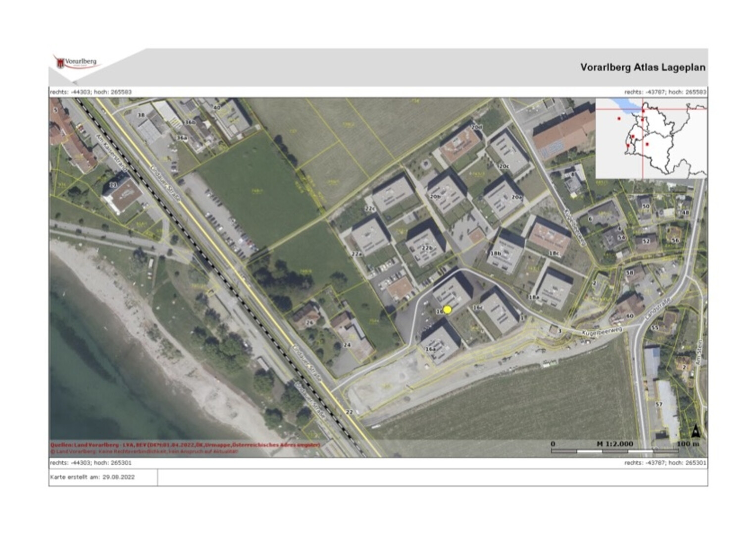Screen dimensions: 756x535
Task: Open the overview inset map of Vorarlberg
Action: coord(651,138)
